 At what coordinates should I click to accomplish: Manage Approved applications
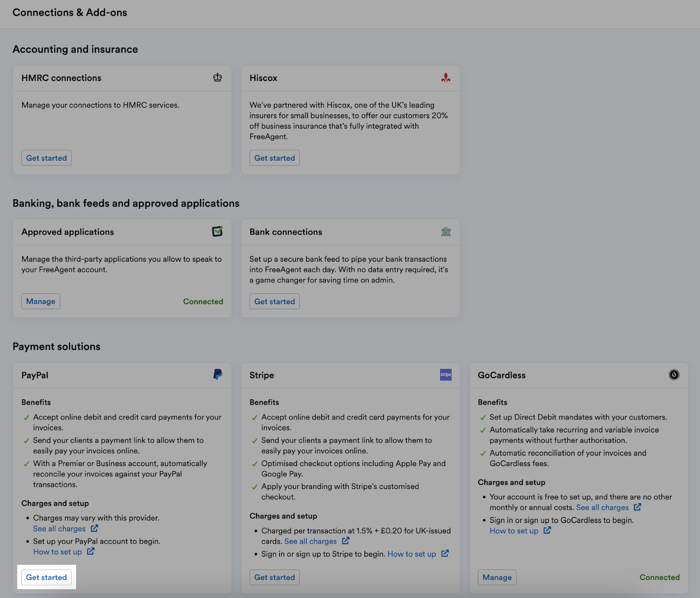pos(41,301)
